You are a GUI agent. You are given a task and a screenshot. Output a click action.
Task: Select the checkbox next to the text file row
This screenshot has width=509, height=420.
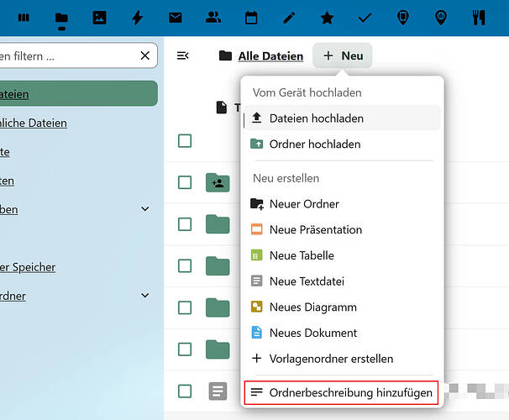pyautogui.click(x=185, y=391)
